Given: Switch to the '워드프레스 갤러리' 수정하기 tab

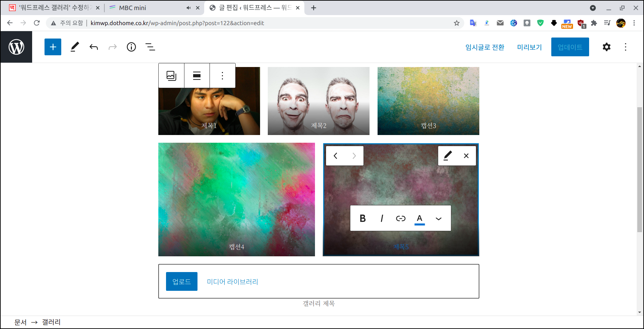Looking at the screenshot, I should click(54, 8).
